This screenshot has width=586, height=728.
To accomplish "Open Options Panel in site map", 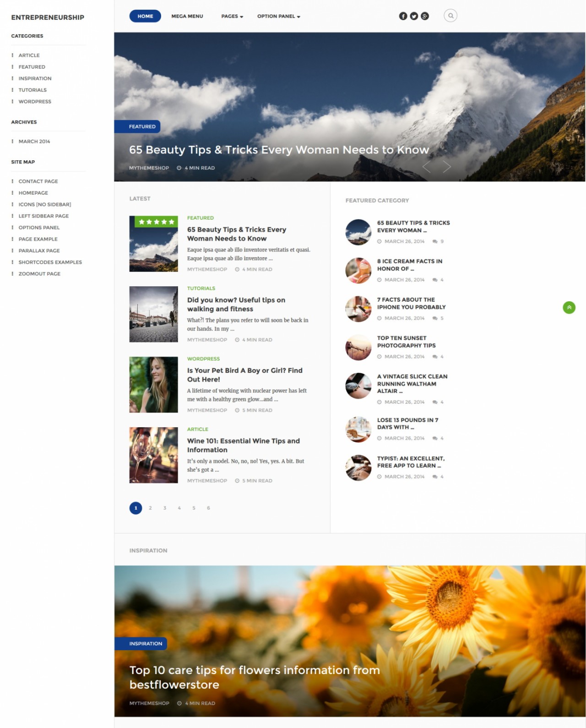I will (x=39, y=228).
